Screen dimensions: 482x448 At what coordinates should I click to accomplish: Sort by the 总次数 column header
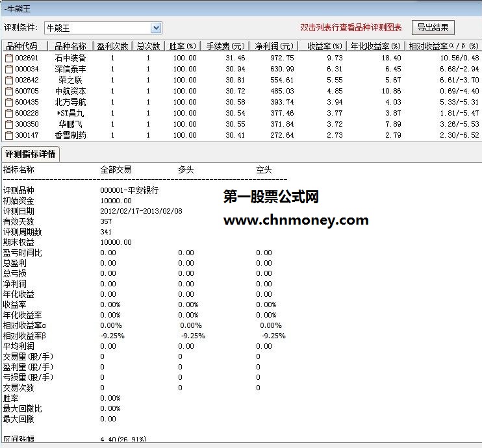click(x=149, y=46)
